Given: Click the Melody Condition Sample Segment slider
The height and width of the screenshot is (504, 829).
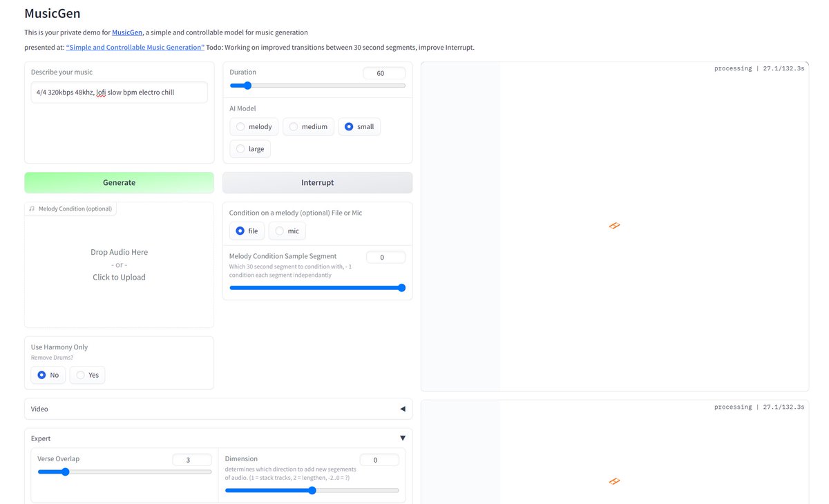Looking at the screenshot, I should (317, 288).
